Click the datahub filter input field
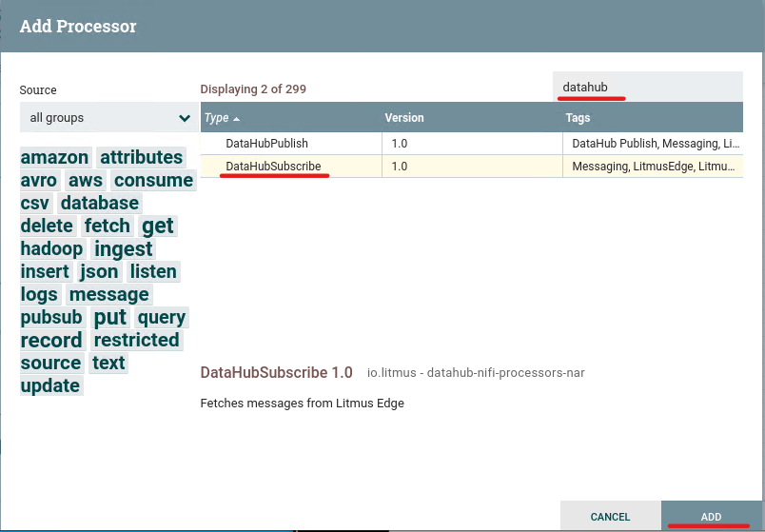Screen dimensions: 765x532 [x=647, y=87]
